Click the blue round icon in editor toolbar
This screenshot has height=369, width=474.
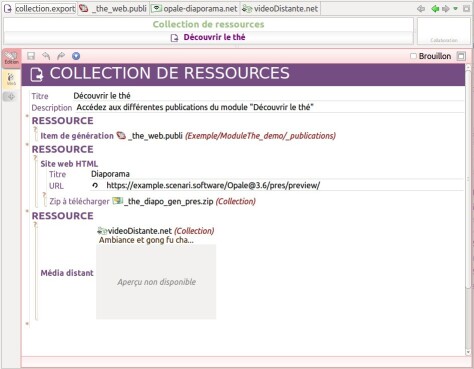pos(76,56)
